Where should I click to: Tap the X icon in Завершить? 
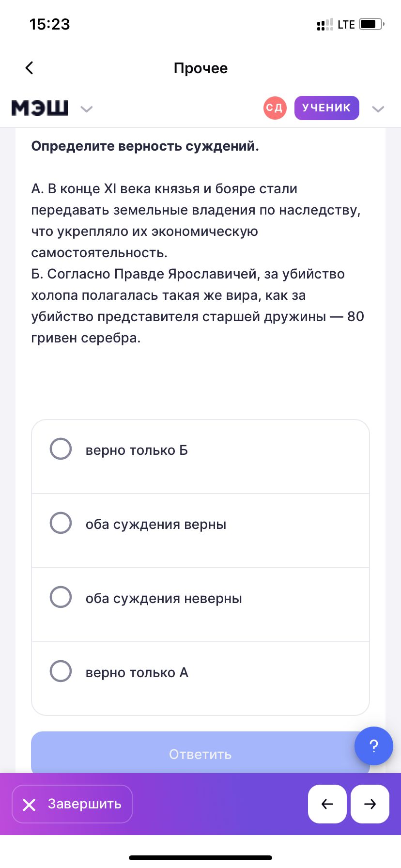click(x=29, y=805)
